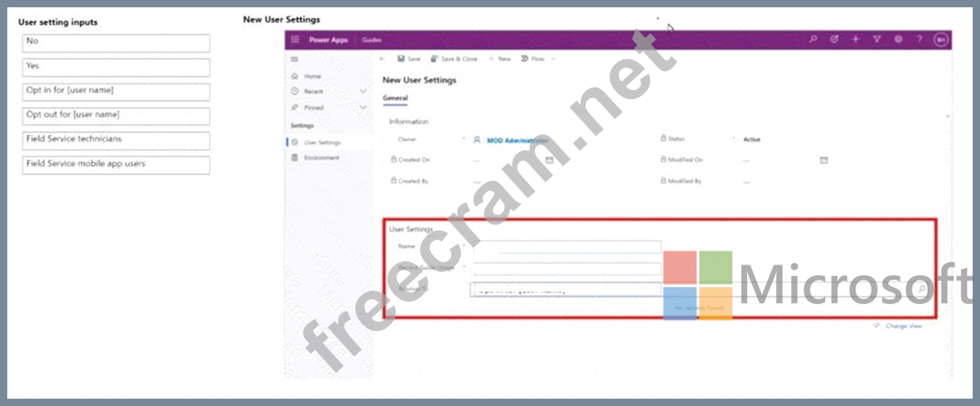Screen dimensions: 980x406
Task: Click the back arrow in command bar
Action: 382,59
